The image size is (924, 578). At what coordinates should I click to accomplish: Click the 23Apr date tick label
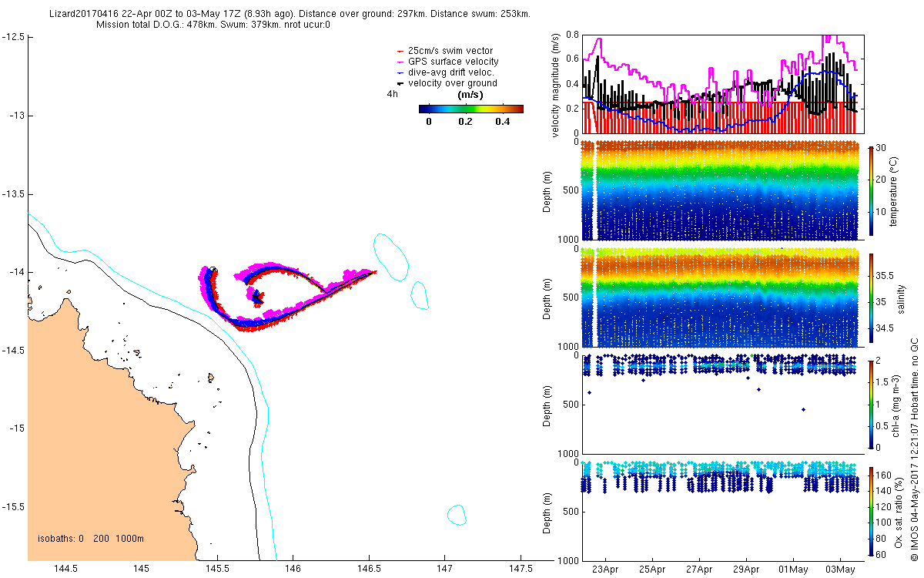tap(605, 570)
